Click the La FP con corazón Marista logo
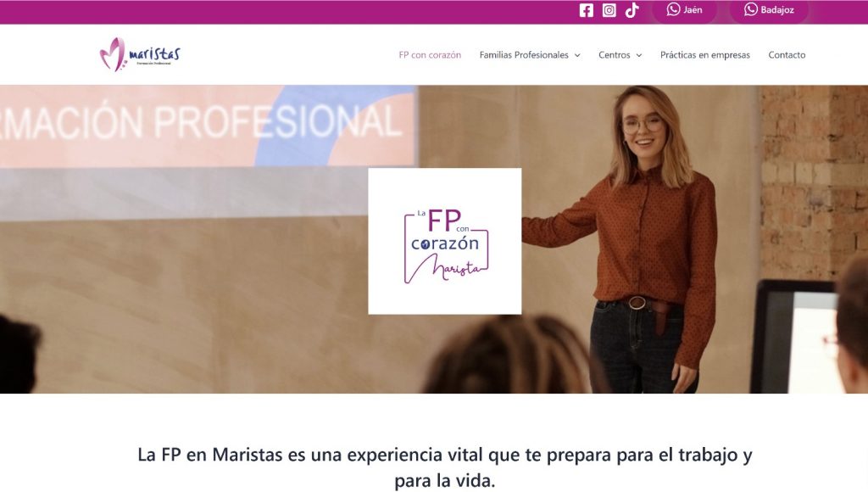Viewport: 868px width, 492px height. click(444, 241)
